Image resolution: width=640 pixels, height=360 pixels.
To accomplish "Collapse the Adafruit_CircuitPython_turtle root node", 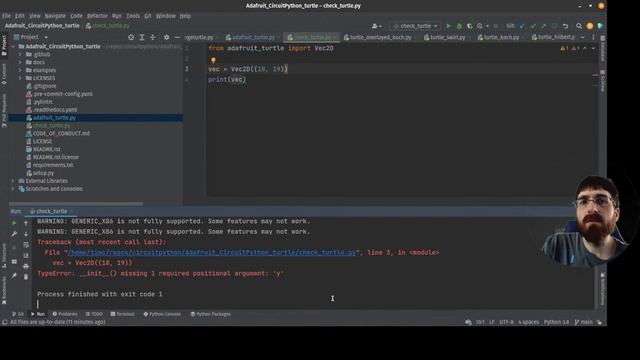I will click(x=13, y=47).
